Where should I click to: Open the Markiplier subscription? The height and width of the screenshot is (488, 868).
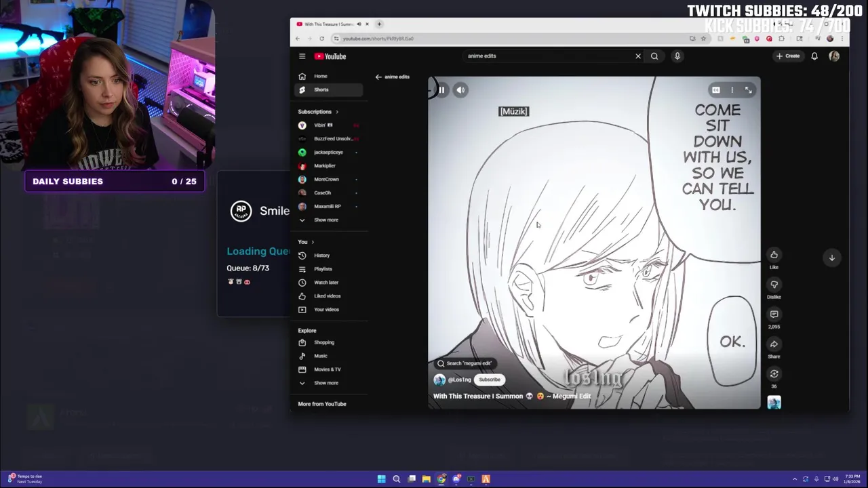click(330, 165)
